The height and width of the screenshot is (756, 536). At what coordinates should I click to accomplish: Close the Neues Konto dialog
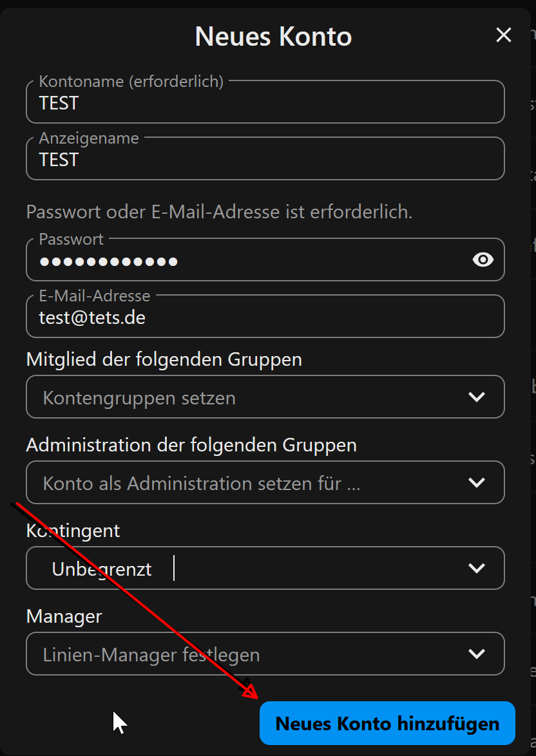pos(503,35)
